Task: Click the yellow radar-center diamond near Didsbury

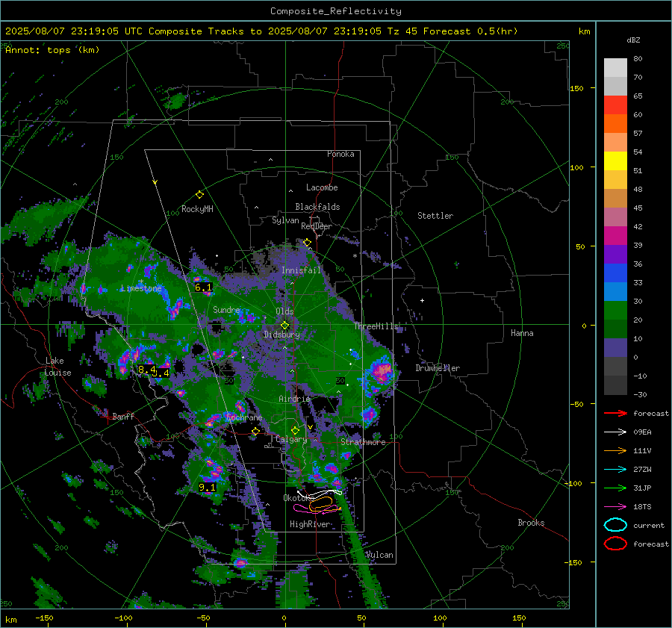Action: [x=284, y=326]
